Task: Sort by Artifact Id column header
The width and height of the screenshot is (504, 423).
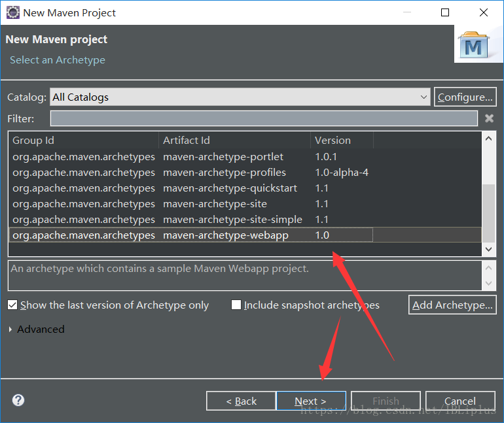Action: click(234, 141)
